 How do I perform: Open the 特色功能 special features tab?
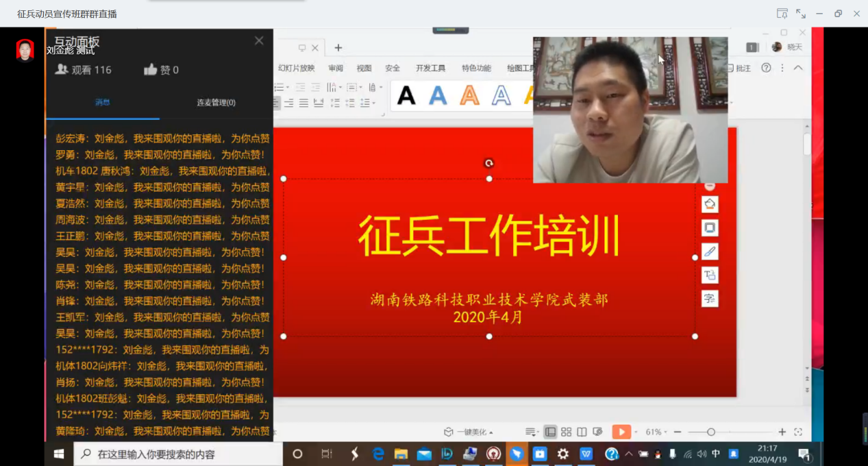pyautogui.click(x=477, y=69)
